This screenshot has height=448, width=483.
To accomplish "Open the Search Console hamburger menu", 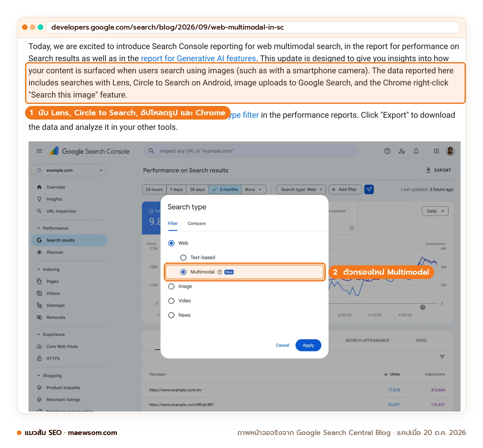I will click(x=39, y=151).
